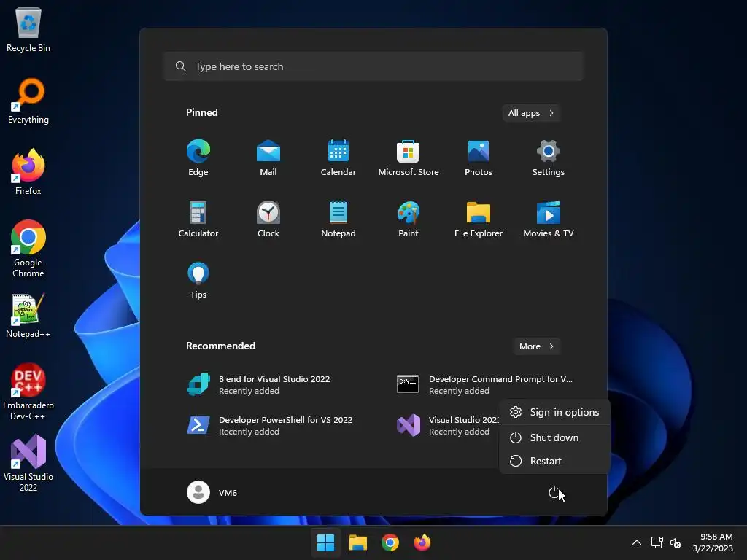747x560 pixels.
Task: Open the clock and date flyout
Action: pyautogui.click(x=713, y=542)
